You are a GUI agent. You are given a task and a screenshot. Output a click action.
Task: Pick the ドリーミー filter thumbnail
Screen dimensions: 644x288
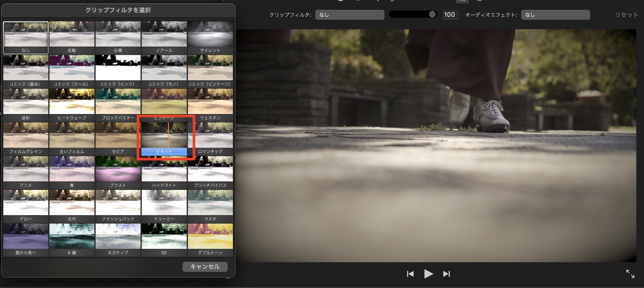click(x=164, y=206)
